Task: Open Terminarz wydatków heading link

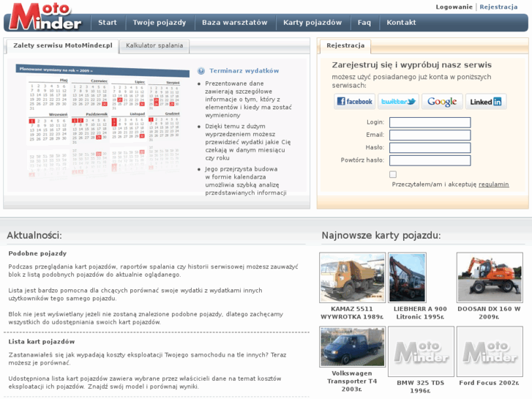Action: (x=244, y=70)
